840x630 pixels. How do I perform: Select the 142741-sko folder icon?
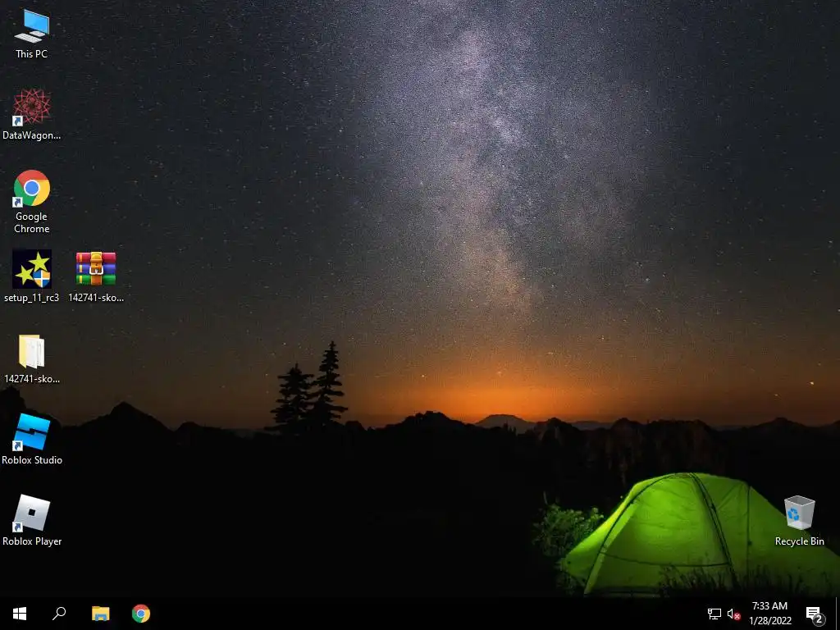tap(32, 358)
